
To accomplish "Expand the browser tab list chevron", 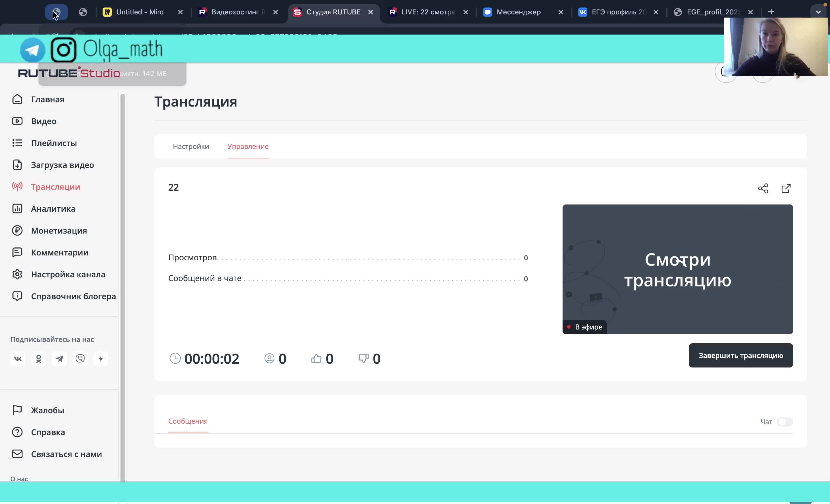I will click(x=818, y=12).
